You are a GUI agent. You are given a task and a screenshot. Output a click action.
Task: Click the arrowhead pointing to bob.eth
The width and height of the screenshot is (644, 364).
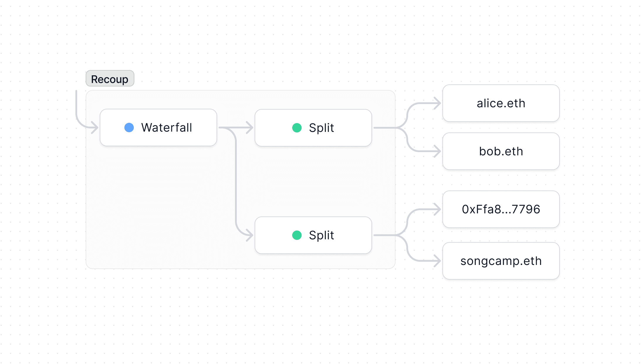coord(437,151)
